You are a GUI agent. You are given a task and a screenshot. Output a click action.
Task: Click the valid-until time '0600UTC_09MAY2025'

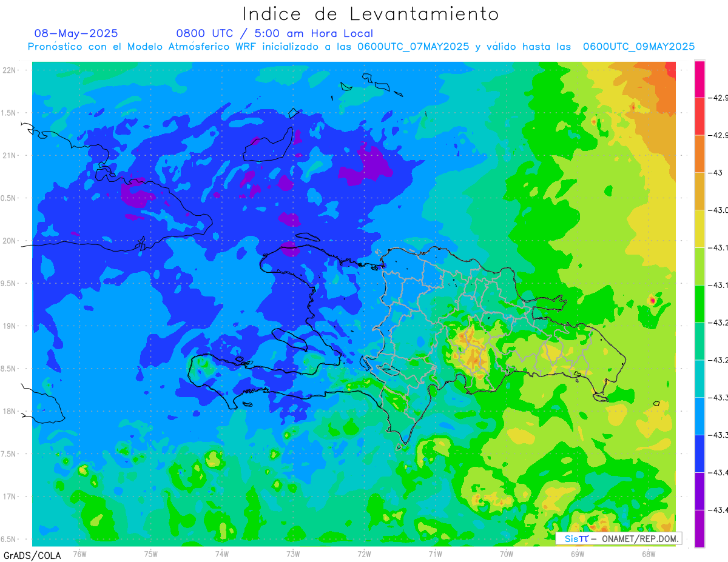639,47
